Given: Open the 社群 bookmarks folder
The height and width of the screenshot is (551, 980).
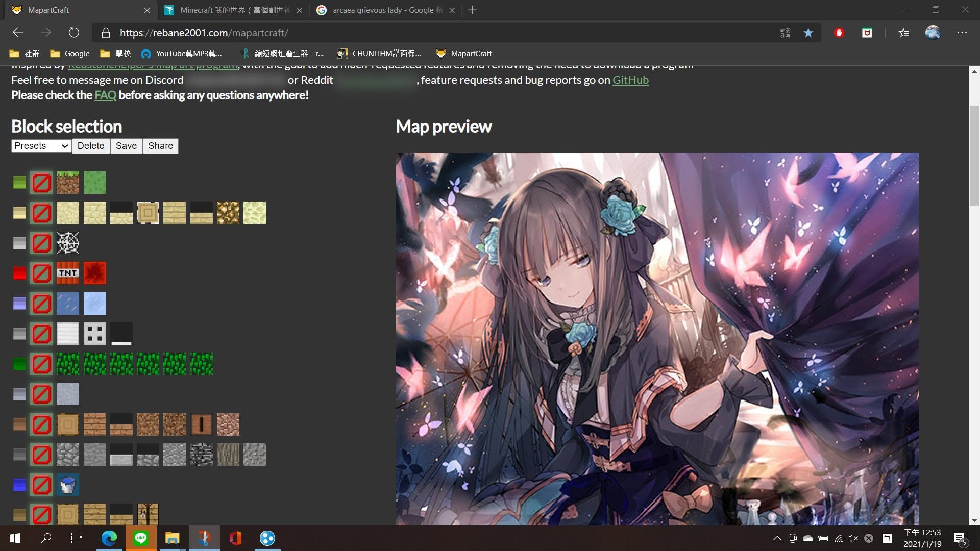Looking at the screenshot, I should [24, 53].
